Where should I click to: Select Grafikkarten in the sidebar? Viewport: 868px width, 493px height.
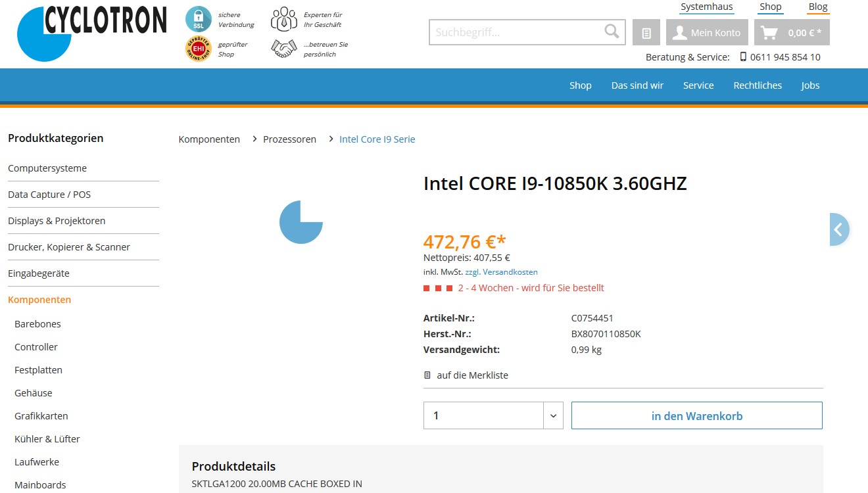click(x=41, y=416)
